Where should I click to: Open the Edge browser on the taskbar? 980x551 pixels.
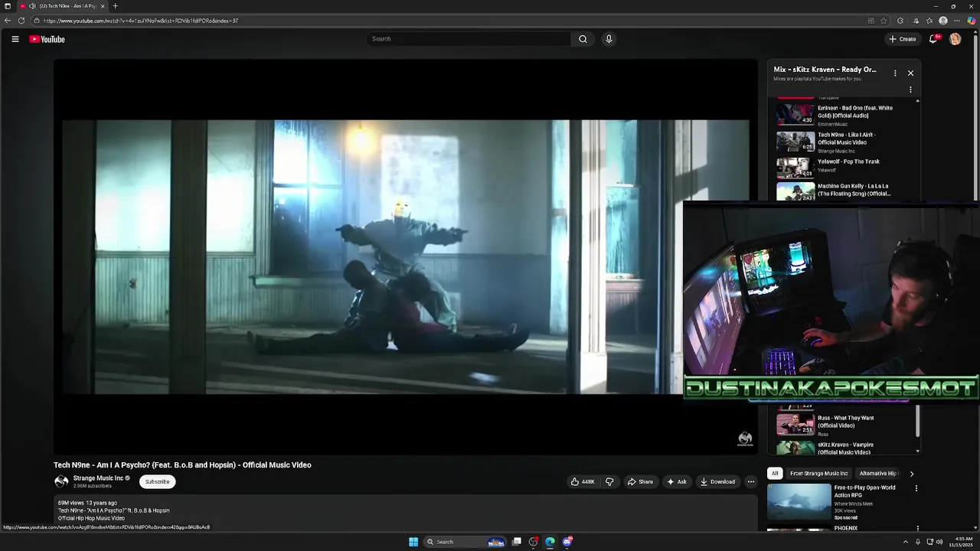(x=550, y=542)
